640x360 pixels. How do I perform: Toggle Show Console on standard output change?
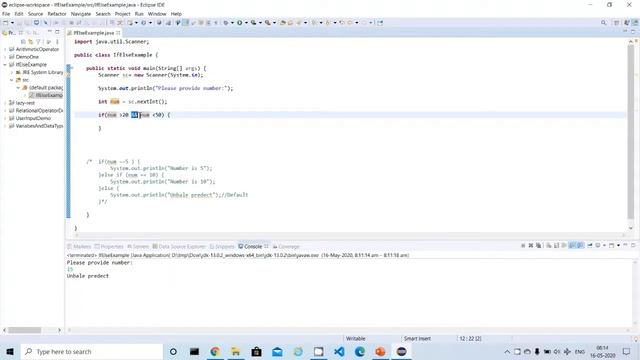tap(572, 246)
